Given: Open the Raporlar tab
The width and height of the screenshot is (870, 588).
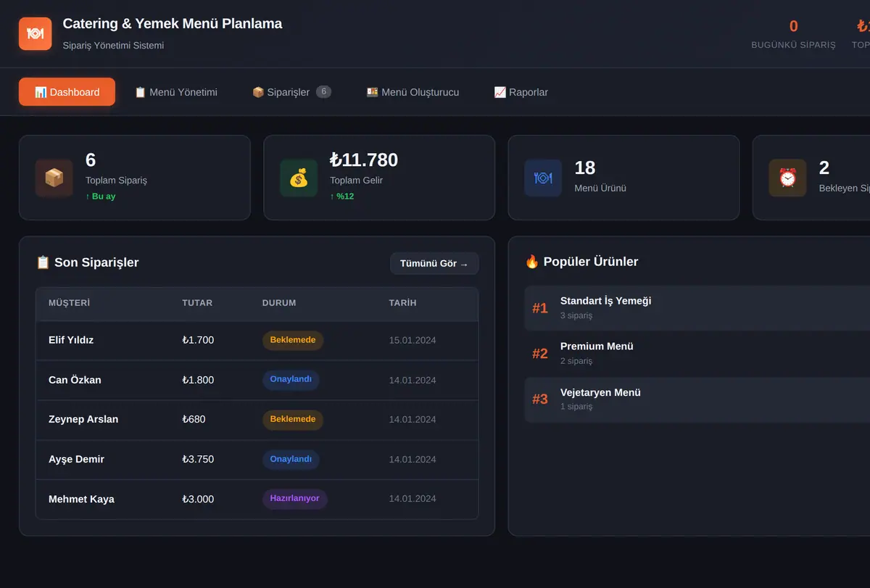Looking at the screenshot, I should [x=521, y=92].
